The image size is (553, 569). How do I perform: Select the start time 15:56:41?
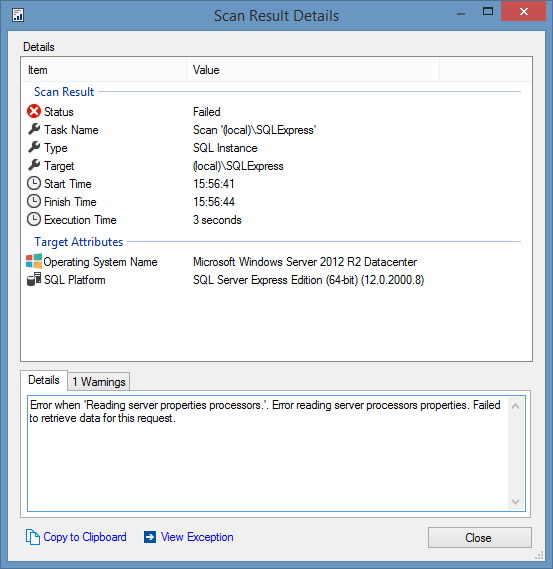tap(213, 184)
